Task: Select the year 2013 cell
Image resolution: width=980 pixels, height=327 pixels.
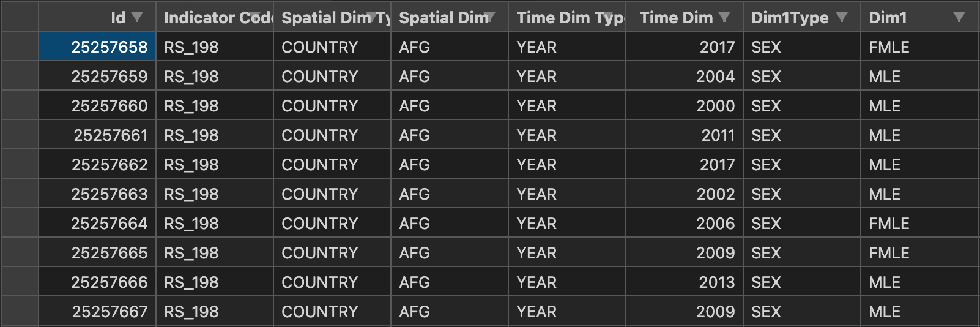Action: pos(685,282)
